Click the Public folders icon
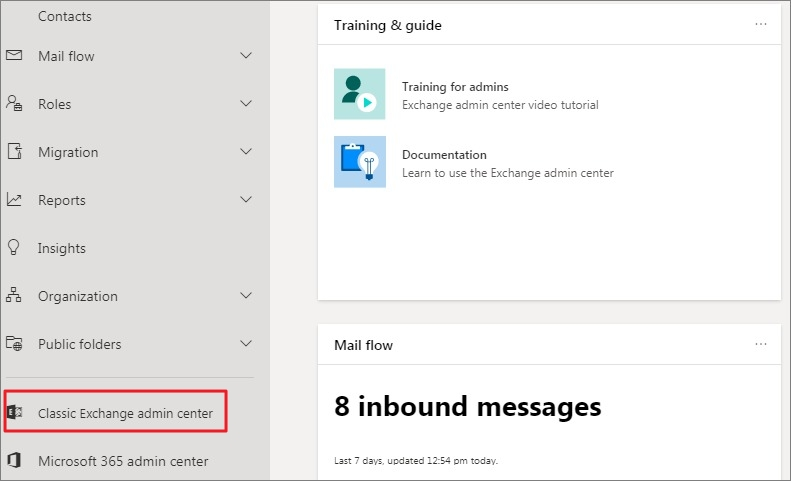The width and height of the screenshot is (791, 481). pyautogui.click(x=14, y=343)
